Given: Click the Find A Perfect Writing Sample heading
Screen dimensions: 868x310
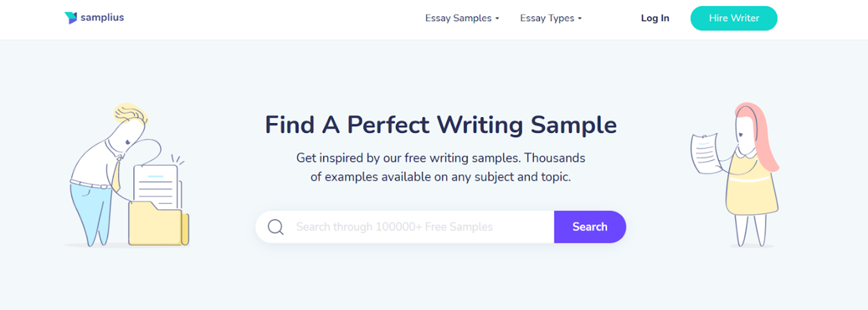Looking at the screenshot, I should click(441, 124).
